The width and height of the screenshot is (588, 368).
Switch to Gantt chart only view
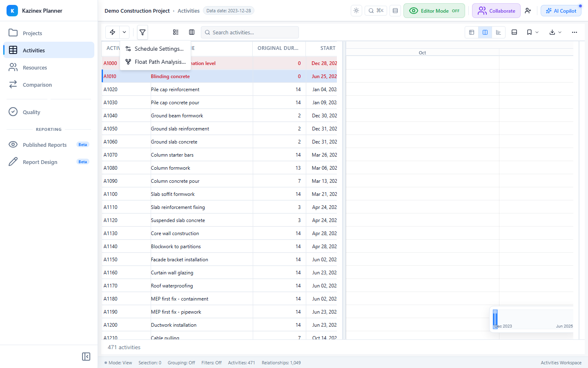(499, 32)
